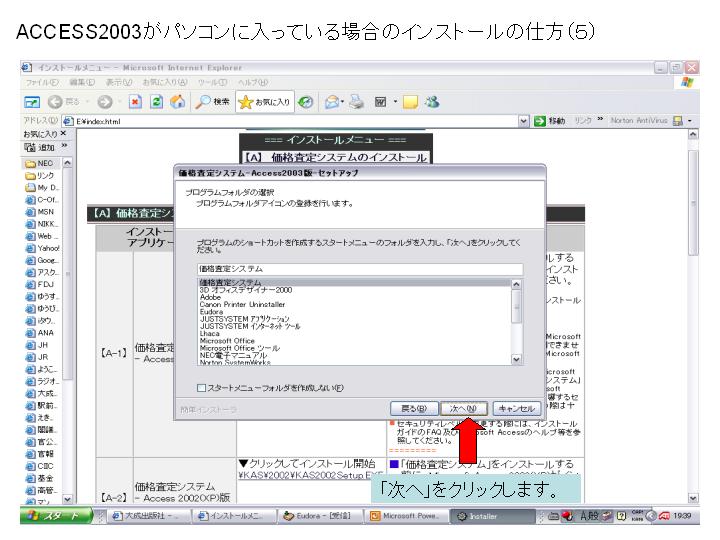The height and width of the screenshot is (540, 720).
Task: Click page scrollbar up arrow in IE
Action: (x=693, y=134)
